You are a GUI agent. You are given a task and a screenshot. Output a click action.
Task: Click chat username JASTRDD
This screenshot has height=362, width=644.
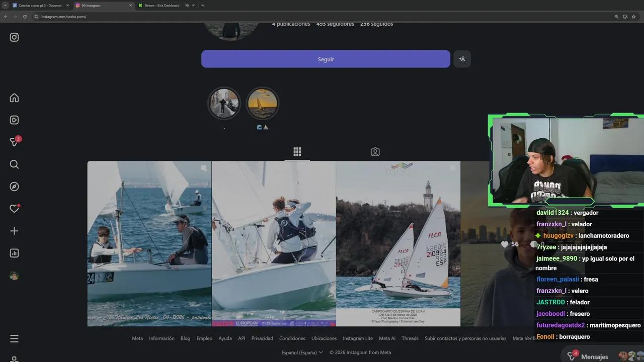[x=550, y=302]
